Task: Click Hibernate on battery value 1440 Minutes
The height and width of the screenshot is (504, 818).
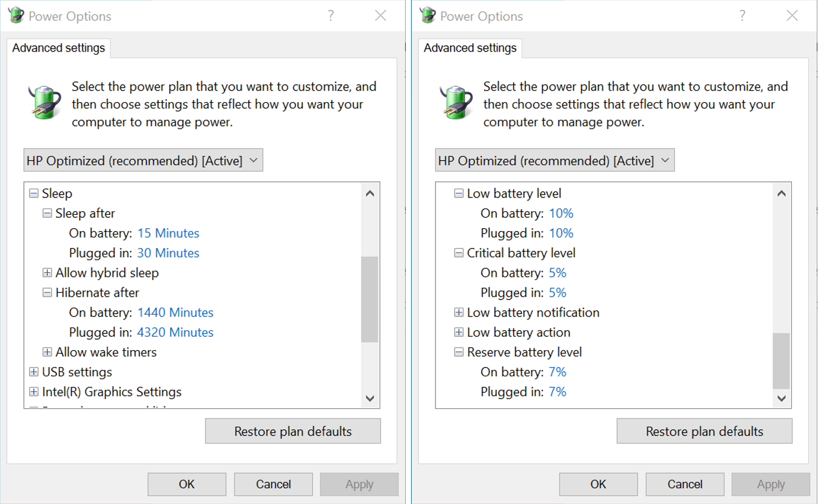Action: coord(175,312)
